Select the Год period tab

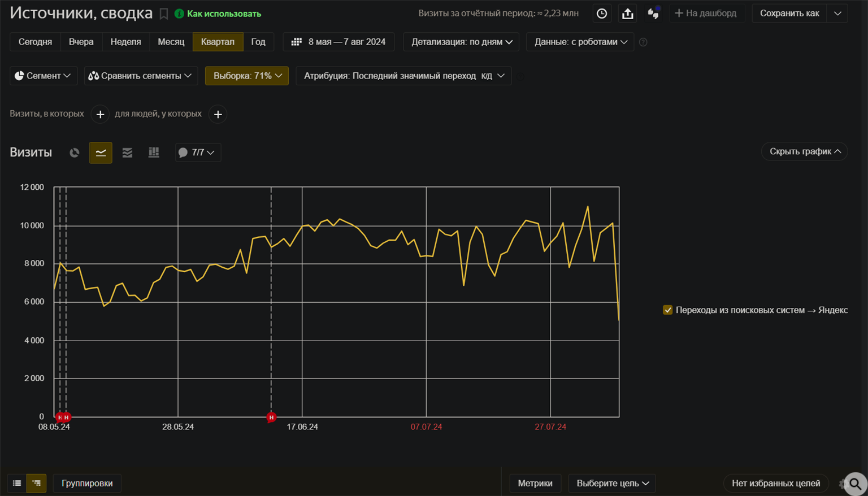coord(258,42)
